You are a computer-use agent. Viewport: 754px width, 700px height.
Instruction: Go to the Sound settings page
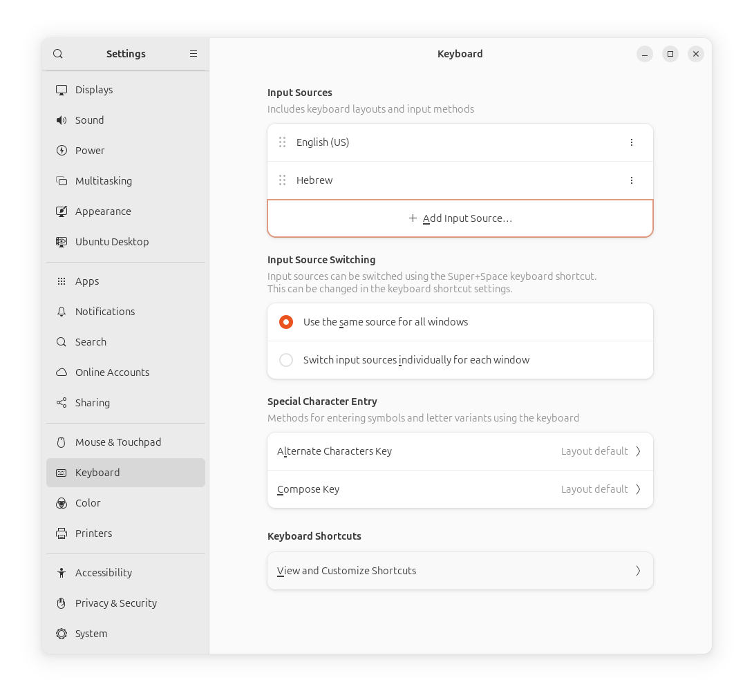(126, 120)
